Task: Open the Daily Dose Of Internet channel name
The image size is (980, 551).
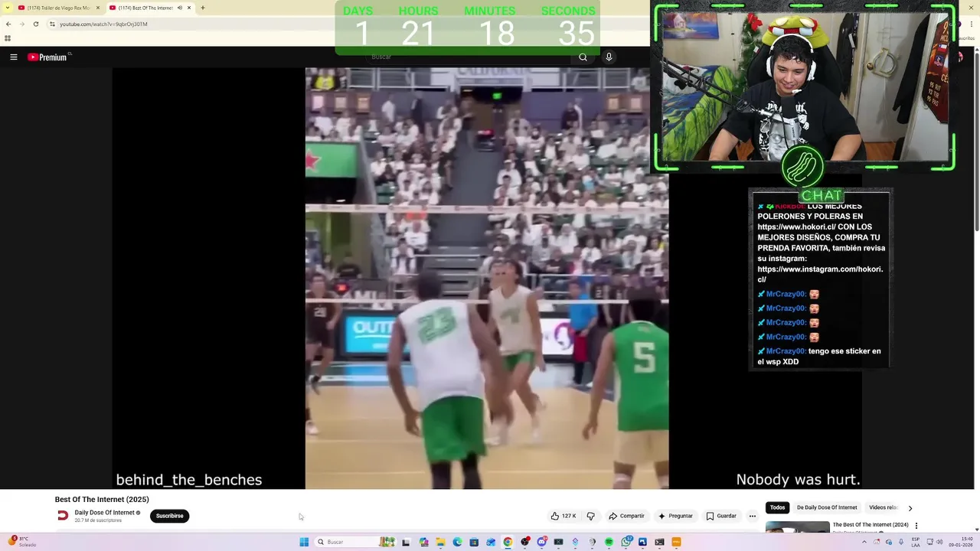Action: pyautogui.click(x=104, y=513)
